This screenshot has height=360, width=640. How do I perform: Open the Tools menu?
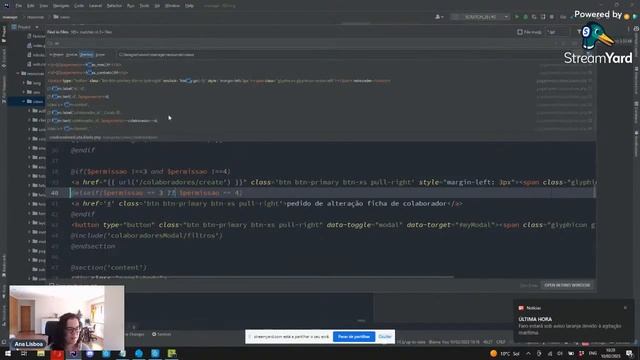pyautogui.click(x=144, y=6)
